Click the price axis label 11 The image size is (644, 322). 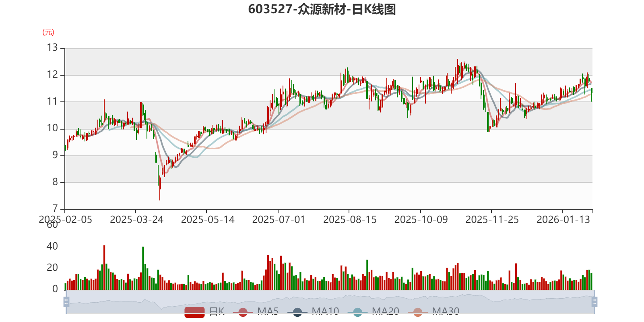52,101
